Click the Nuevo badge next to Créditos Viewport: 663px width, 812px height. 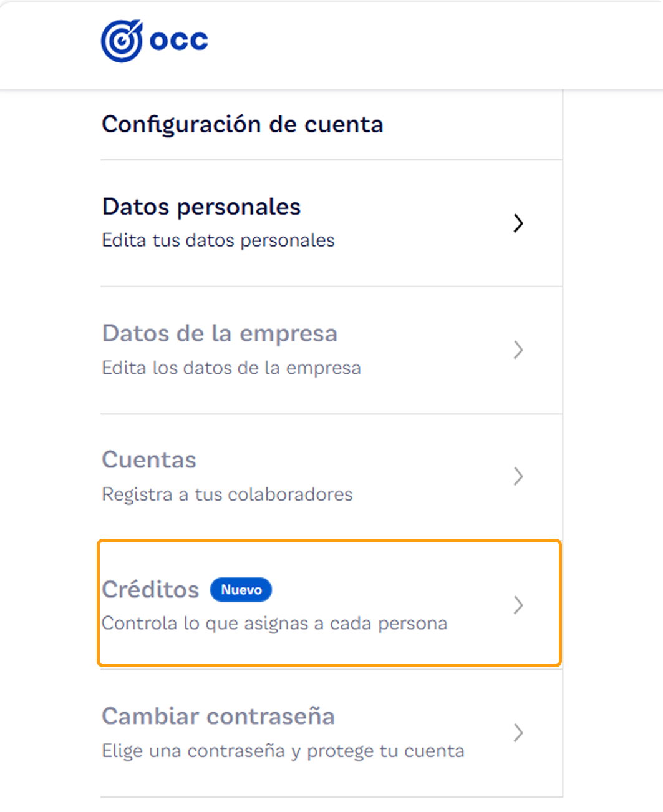(x=241, y=589)
